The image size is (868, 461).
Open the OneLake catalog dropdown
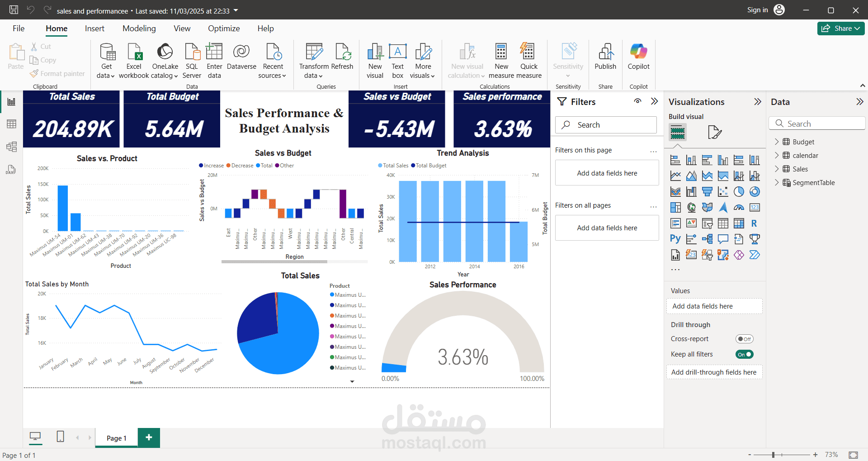pyautogui.click(x=165, y=61)
